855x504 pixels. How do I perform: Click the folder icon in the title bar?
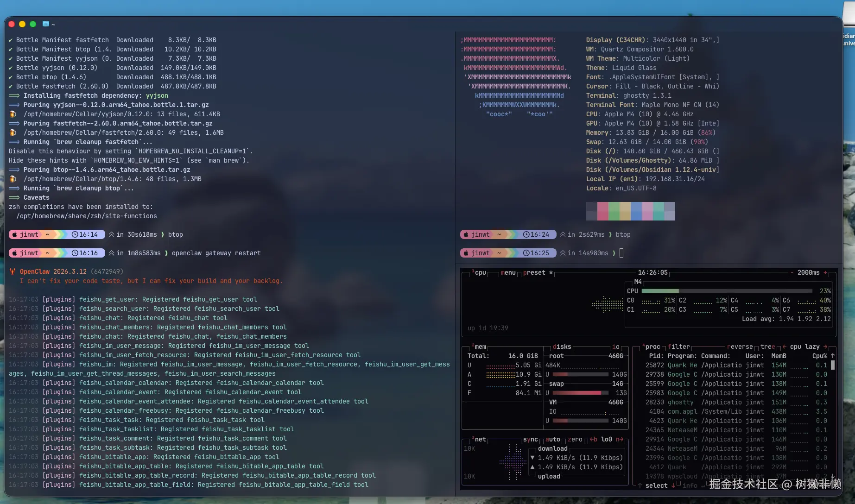pos(45,24)
